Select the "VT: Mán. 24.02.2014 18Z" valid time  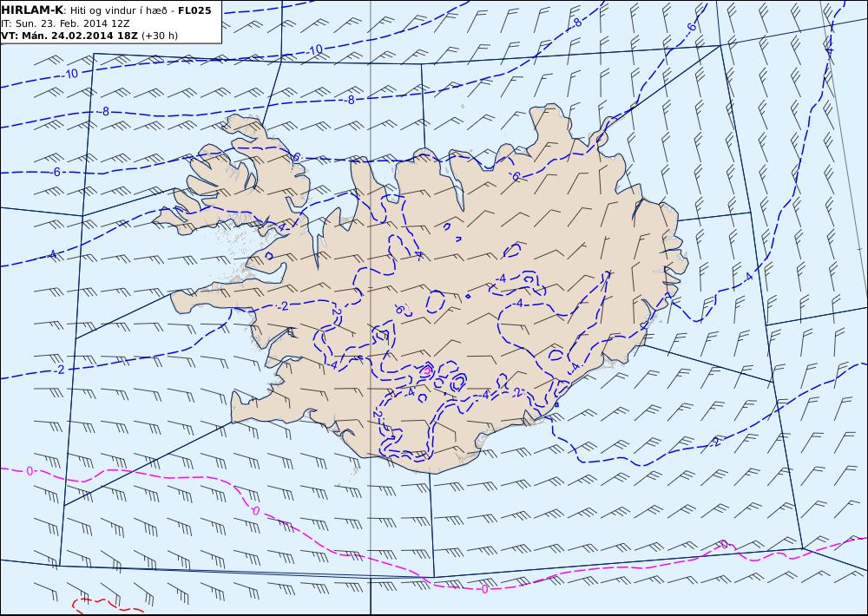pos(69,36)
